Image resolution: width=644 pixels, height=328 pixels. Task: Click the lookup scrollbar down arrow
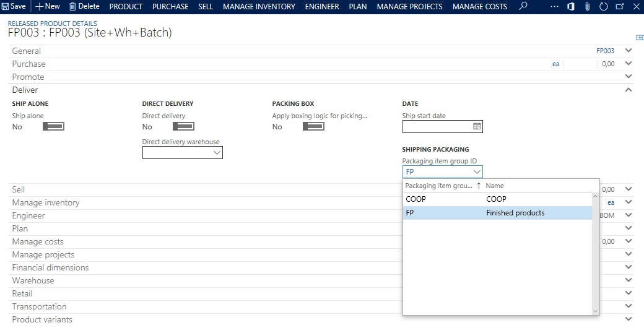point(595,311)
